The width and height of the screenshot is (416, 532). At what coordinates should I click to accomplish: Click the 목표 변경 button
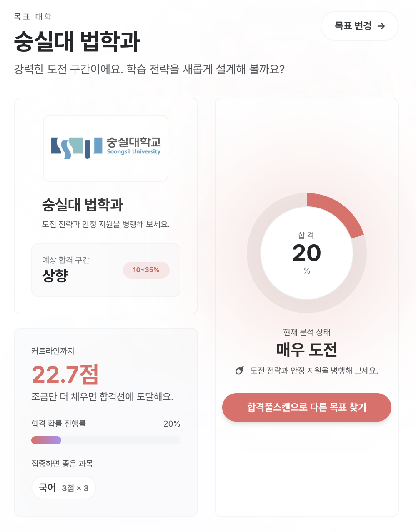coord(359,26)
